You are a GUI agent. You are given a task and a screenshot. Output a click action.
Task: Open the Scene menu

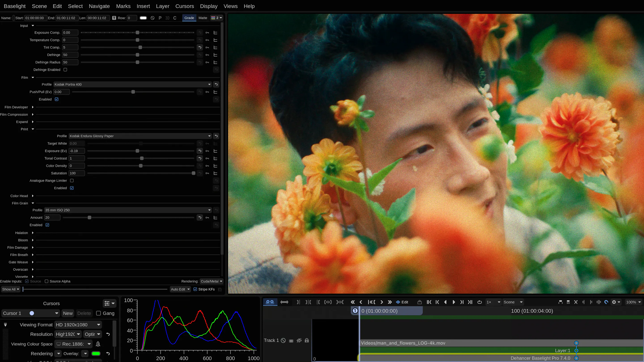39,6
